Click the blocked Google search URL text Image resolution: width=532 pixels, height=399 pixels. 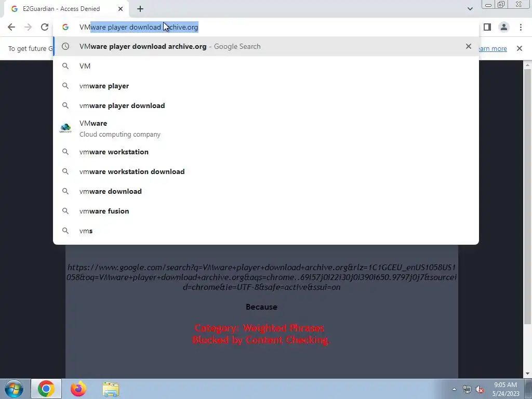pos(261,277)
